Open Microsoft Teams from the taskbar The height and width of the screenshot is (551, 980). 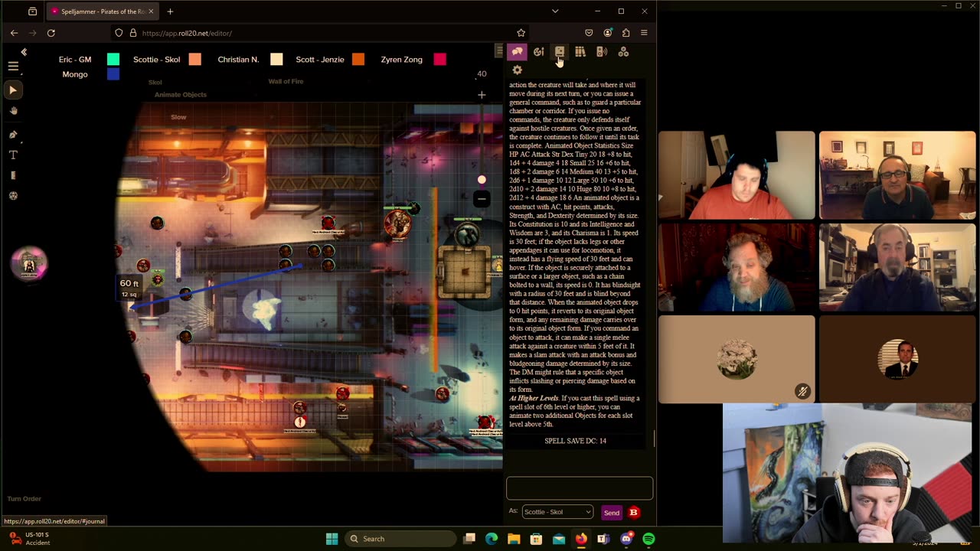click(x=603, y=539)
